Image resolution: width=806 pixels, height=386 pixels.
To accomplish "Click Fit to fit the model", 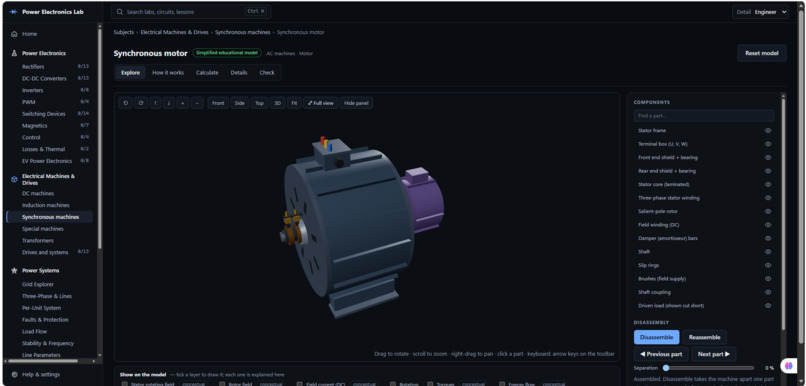I will point(294,103).
